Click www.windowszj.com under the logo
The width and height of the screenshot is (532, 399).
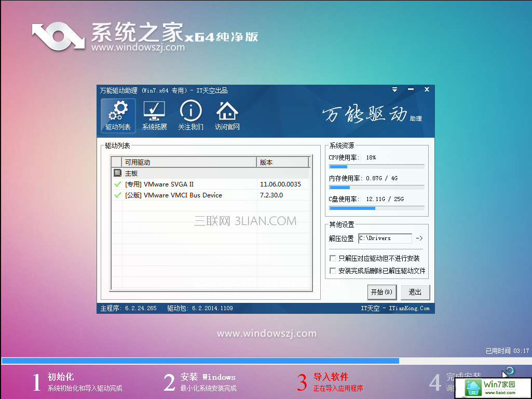[138, 47]
